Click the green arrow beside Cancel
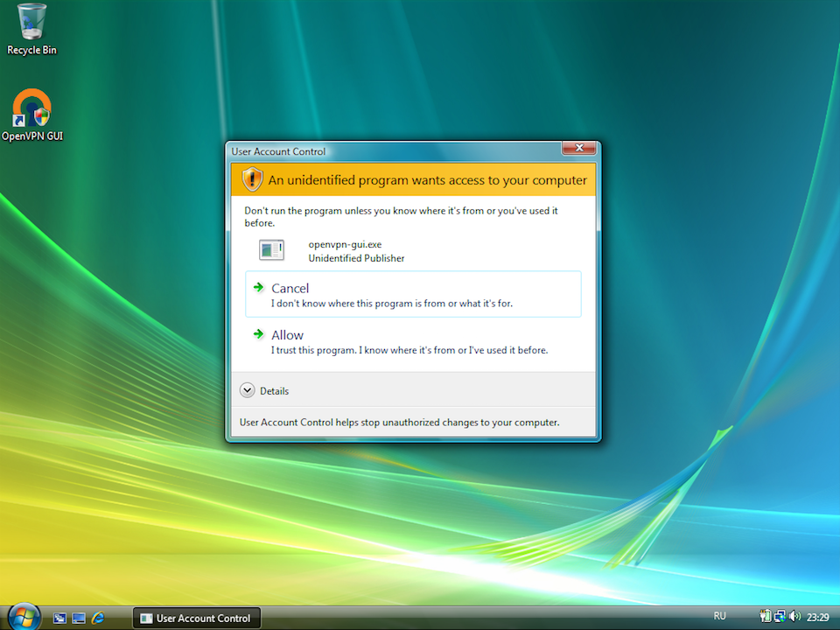Screen dimensions: 840x630 point(259,288)
